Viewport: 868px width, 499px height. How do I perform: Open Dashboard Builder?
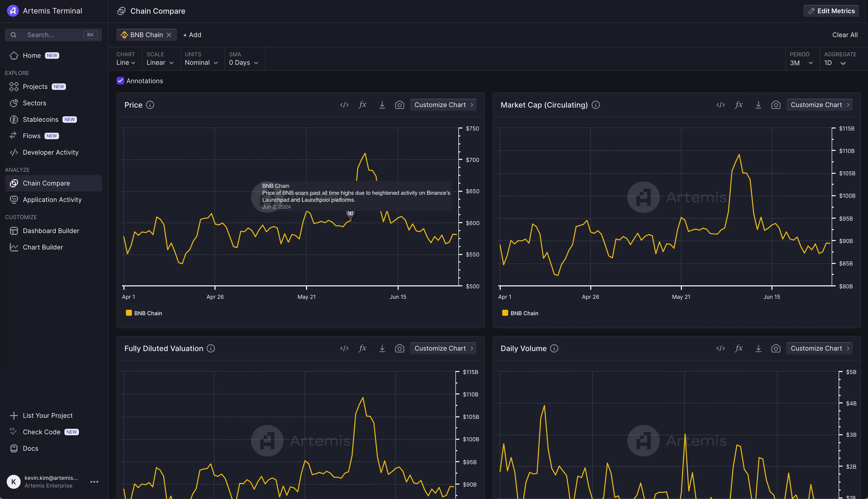click(54, 231)
